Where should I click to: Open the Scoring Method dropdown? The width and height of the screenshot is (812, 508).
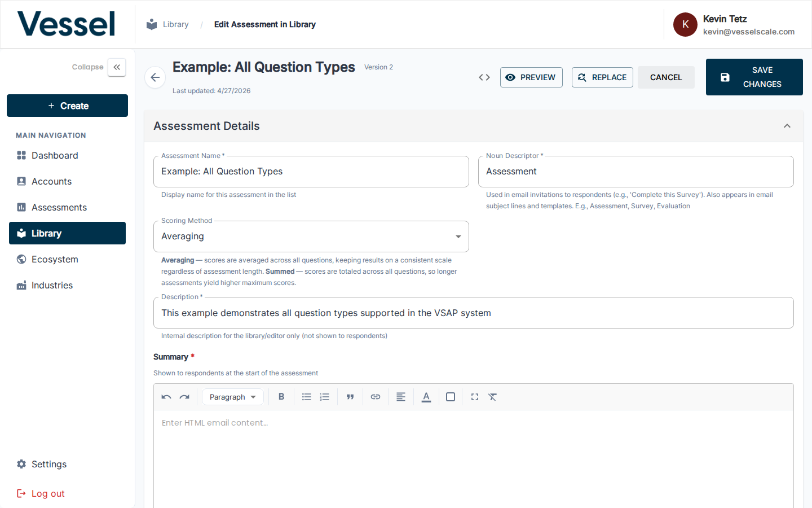pyautogui.click(x=311, y=237)
